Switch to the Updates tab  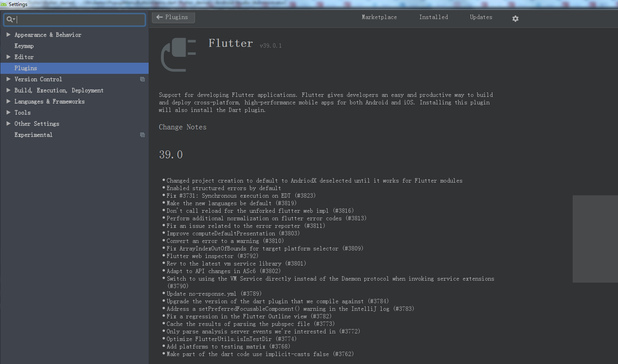(x=481, y=17)
